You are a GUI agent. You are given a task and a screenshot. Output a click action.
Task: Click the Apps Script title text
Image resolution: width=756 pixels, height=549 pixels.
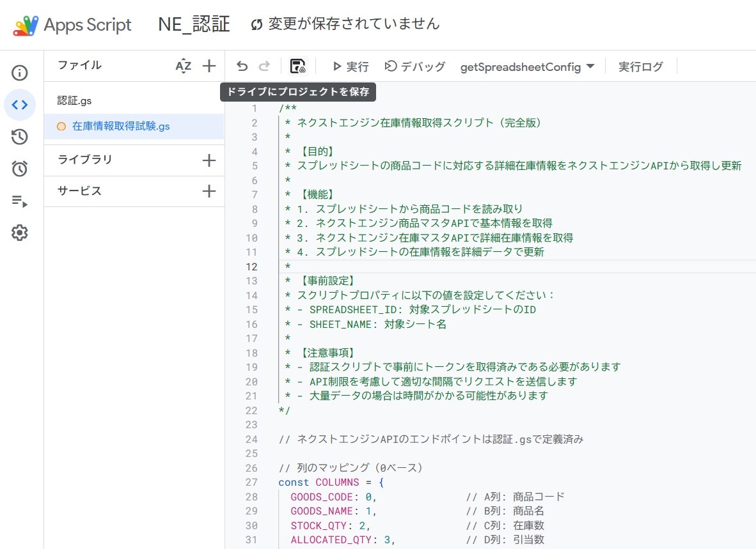point(88,24)
